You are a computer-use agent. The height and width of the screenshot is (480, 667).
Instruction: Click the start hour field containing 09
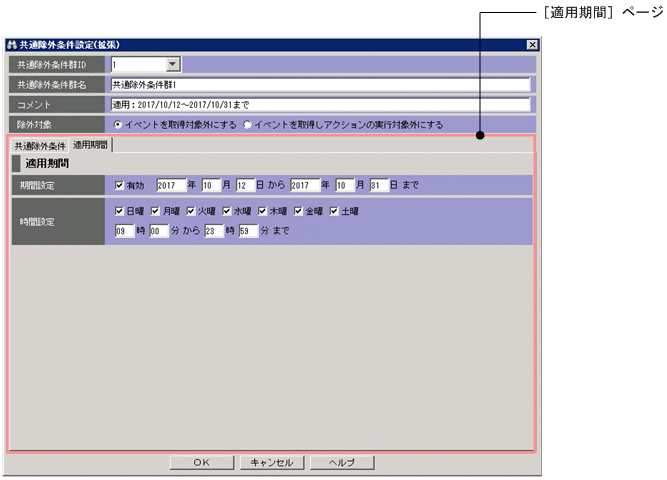(x=124, y=231)
